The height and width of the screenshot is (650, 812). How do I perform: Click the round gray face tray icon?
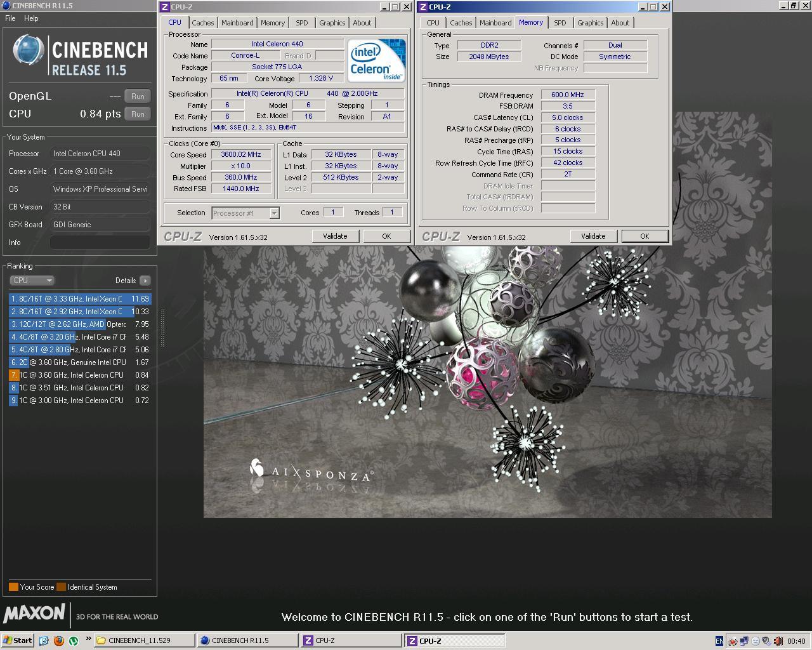click(x=756, y=641)
